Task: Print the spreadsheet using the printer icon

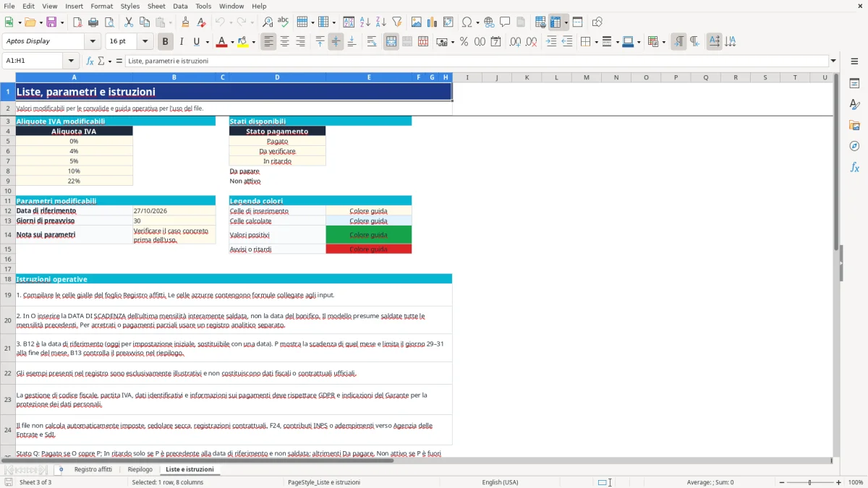Action: pyautogui.click(x=93, y=22)
